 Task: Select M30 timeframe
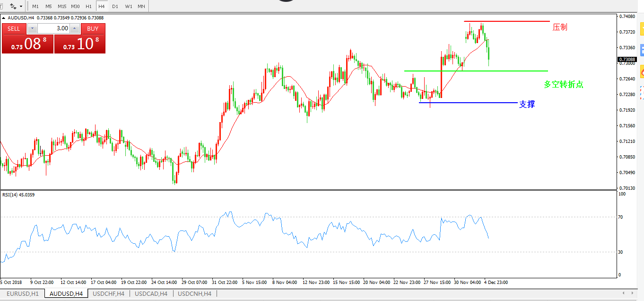click(x=75, y=7)
